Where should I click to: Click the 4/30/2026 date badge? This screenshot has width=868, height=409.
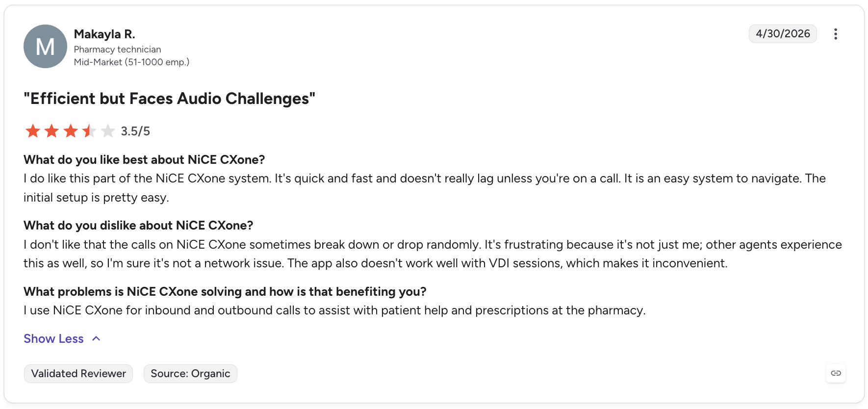click(x=783, y=34)
